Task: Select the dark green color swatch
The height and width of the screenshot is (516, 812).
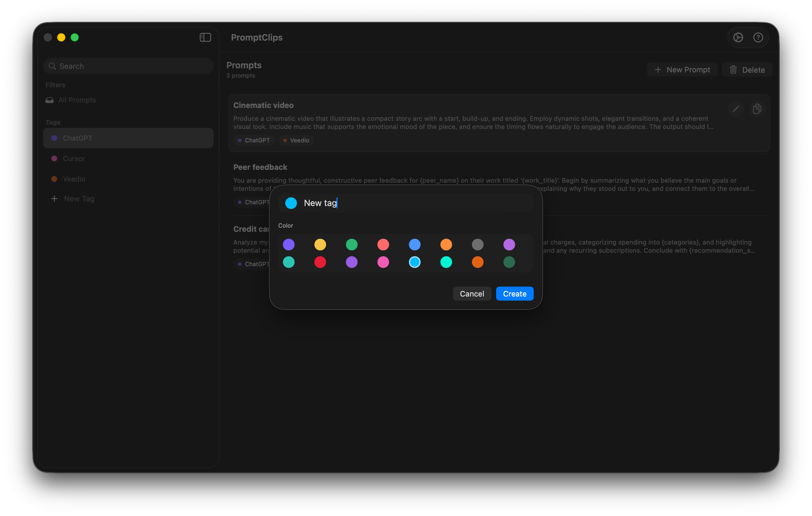Action: (509, 262)
